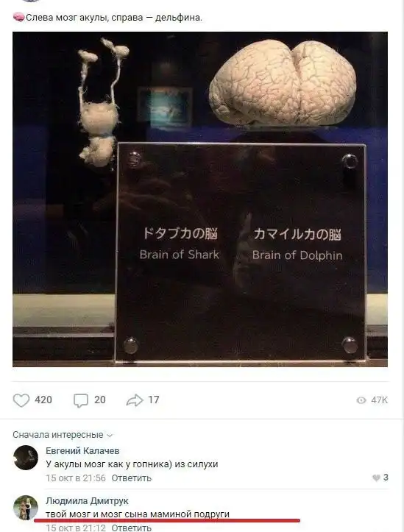Screen dimensions: 404x532
Task: Open comments via speech bubble icon
Action: tap(81, 400)
